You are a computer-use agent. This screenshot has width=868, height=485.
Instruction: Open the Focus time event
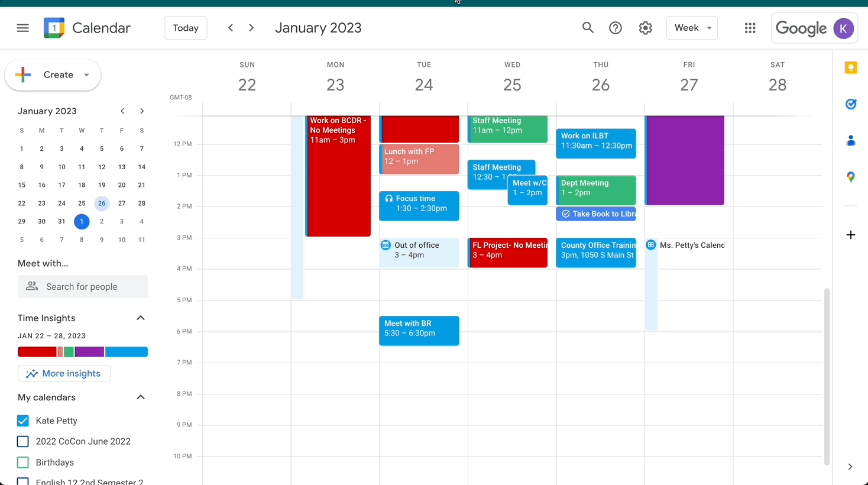419,206
